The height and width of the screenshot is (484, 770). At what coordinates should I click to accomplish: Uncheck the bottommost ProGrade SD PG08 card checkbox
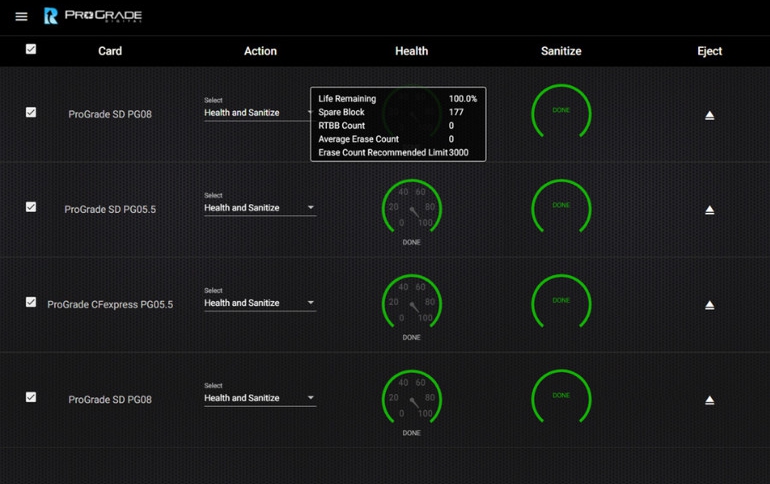click(x=31, y=397)
